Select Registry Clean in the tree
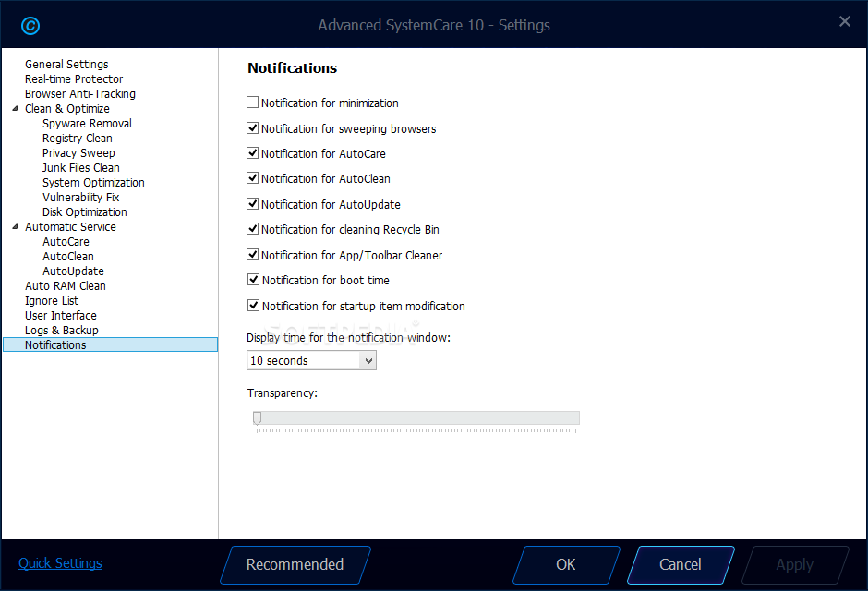The height and width of the screenshot is (591, 868). coord(77,138)
